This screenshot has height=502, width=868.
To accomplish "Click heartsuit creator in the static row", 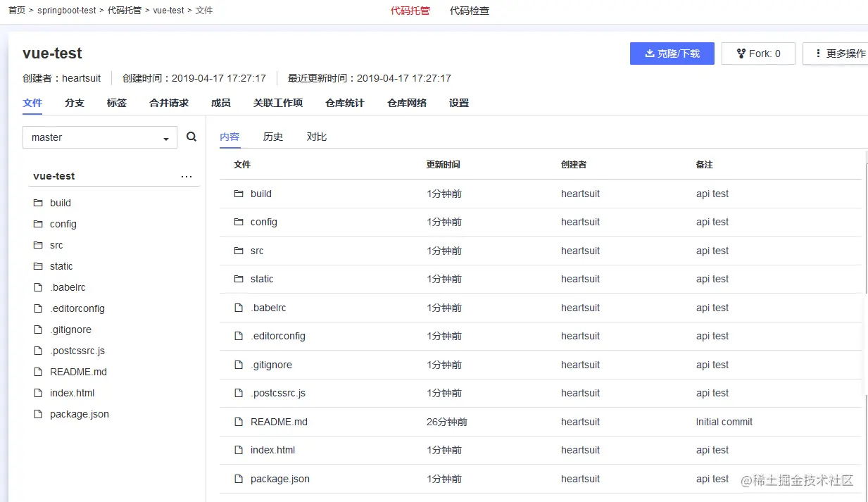I will click(581, 279).
